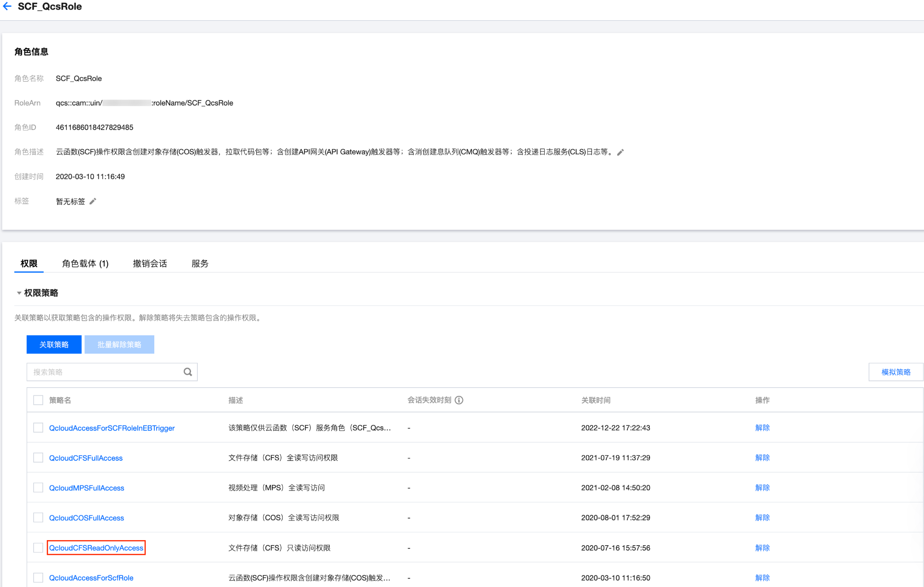Check the QcloudCOSFullAccess row checkbox
Screen dimensions: 924x587
coord(38,518)
